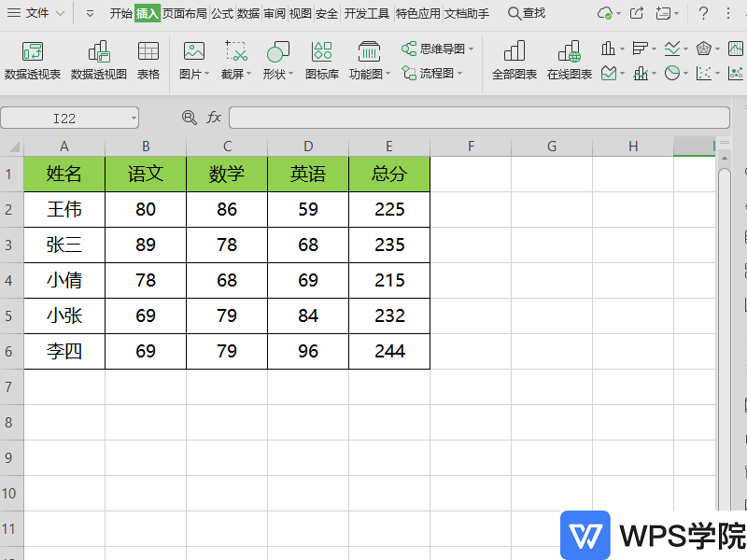Click the Picture (图片) icon
747x560 pixels.
191,51
